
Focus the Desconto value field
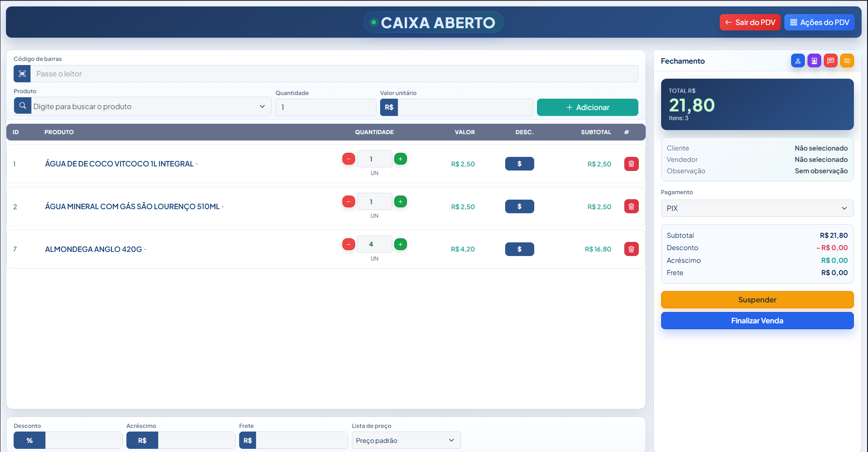pos(84,440)
